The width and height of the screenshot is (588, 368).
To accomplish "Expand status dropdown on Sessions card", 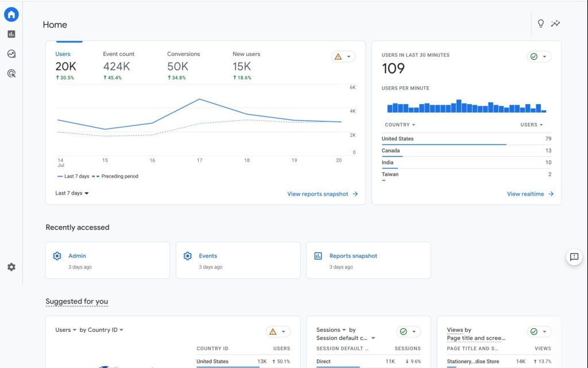I will tap(414, 332).
